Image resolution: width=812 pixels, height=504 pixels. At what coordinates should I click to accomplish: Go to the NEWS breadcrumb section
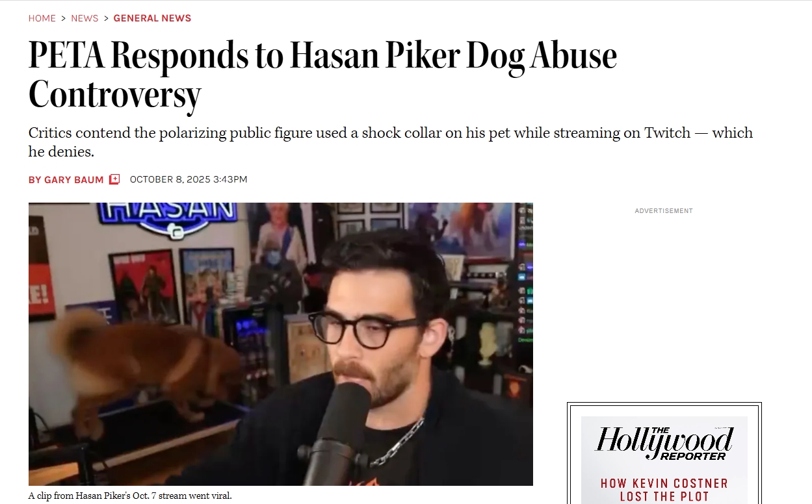(x=85, y=18)
